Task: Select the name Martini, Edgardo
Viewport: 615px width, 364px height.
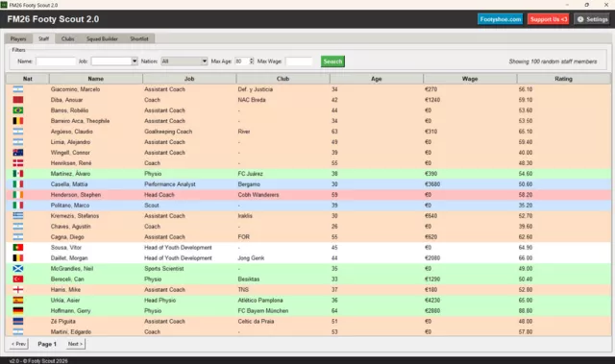Action: 71,332
